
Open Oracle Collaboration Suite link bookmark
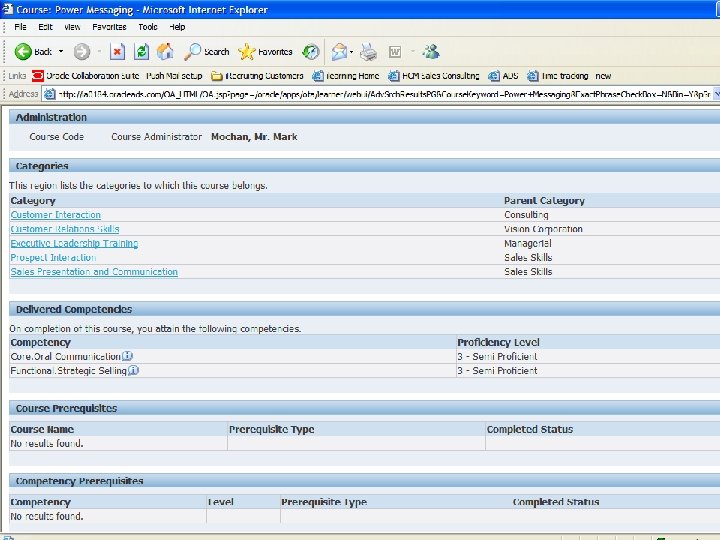pyautogui.click(x=85, y=76)
